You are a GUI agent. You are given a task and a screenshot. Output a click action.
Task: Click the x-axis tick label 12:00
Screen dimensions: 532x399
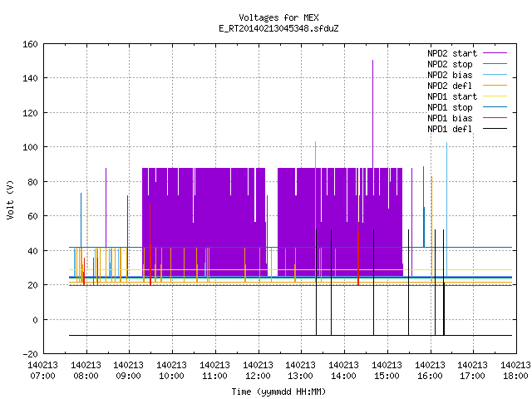259,376
